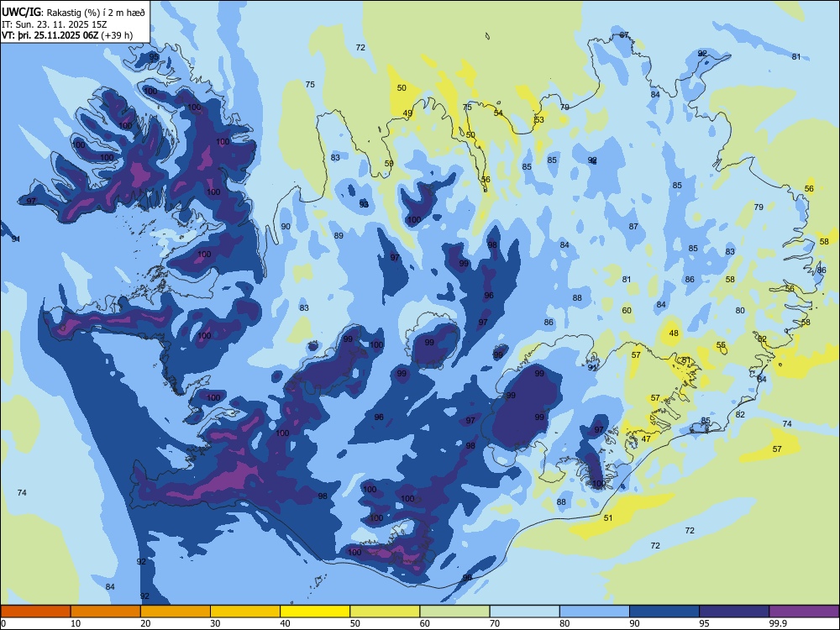Click the map value '89'
This screenshot has height=630, width=840.
tap(339, 236)
